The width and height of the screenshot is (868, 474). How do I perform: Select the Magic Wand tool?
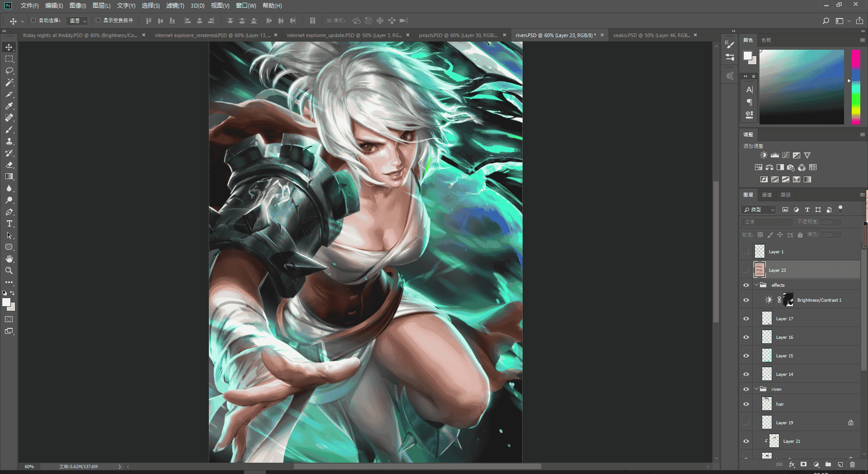pos(9,82)
